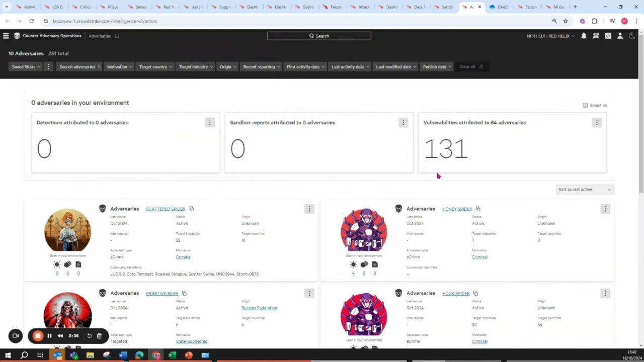Expand the Target country filter
This screenshot has height=362, width=644.
pyautogui.click(x=155, y=66)
